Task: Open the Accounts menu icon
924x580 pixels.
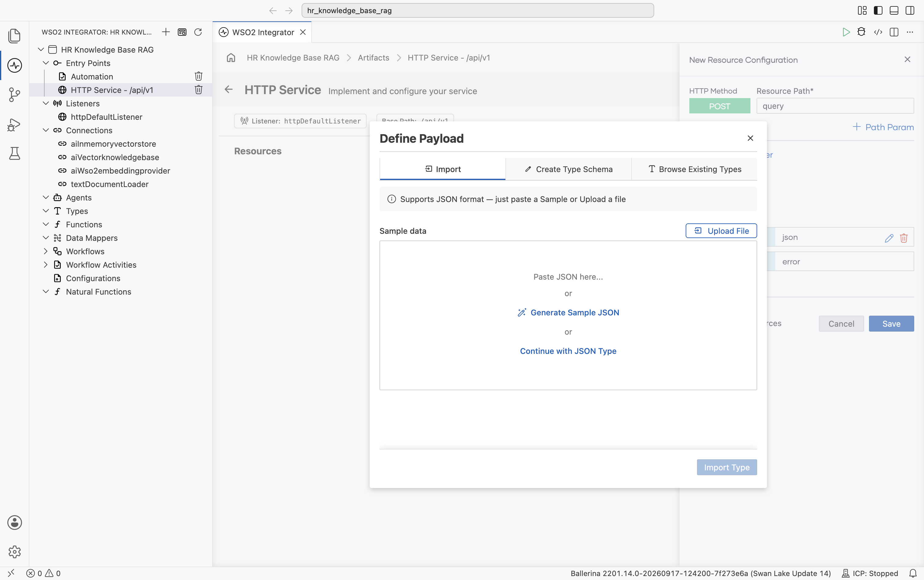Action: pos(15,523)
